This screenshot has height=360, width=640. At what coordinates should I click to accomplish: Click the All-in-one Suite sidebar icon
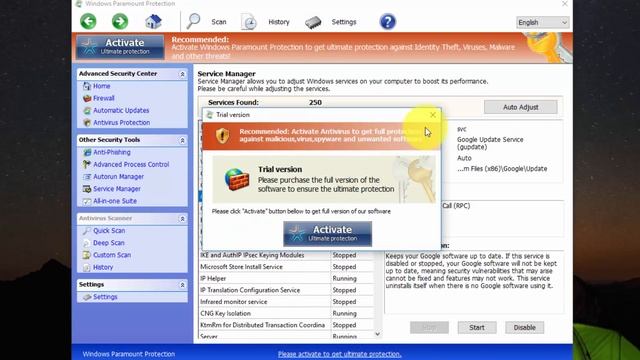87,201
